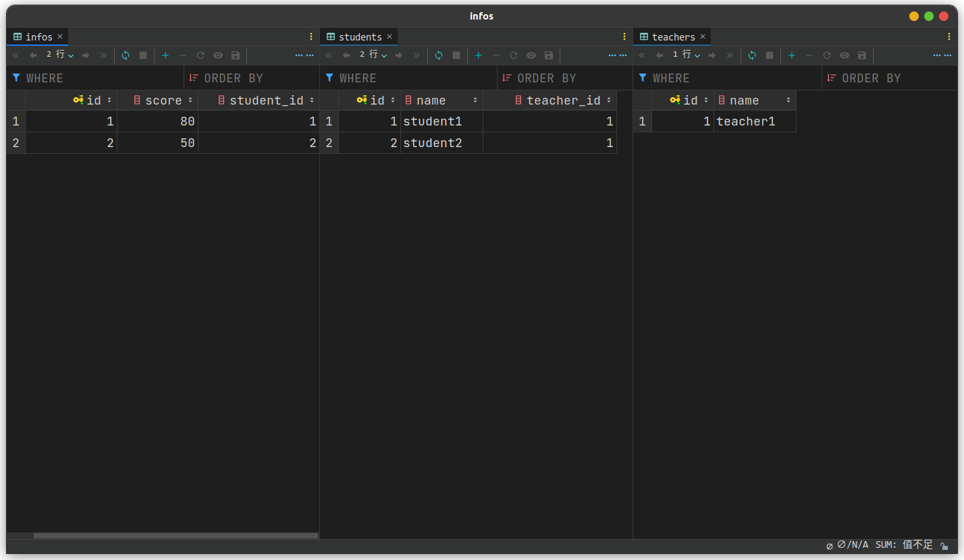
Task: Add a new row to teachers table
Action: [x=792, y=55]
